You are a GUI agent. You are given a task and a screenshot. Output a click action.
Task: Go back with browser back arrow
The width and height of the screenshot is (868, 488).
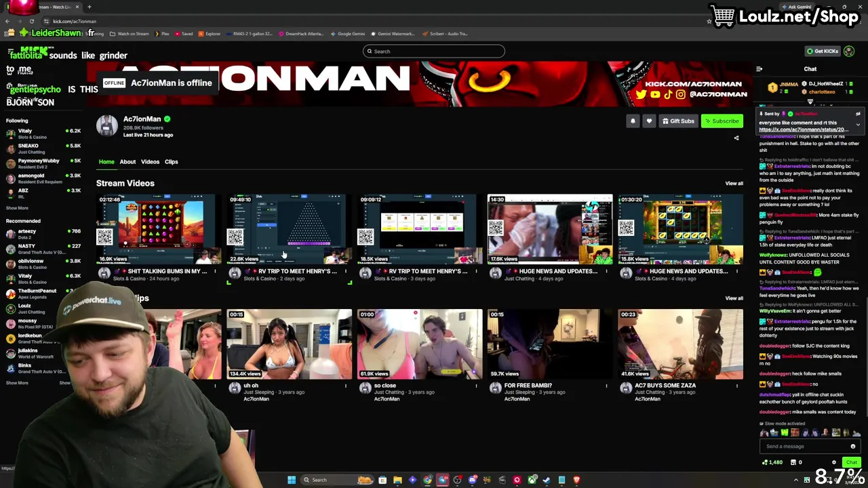point(7,21)
